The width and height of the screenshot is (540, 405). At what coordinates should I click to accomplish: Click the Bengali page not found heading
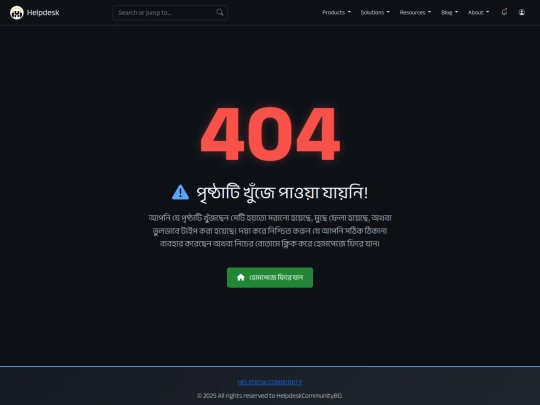(282, 193)
